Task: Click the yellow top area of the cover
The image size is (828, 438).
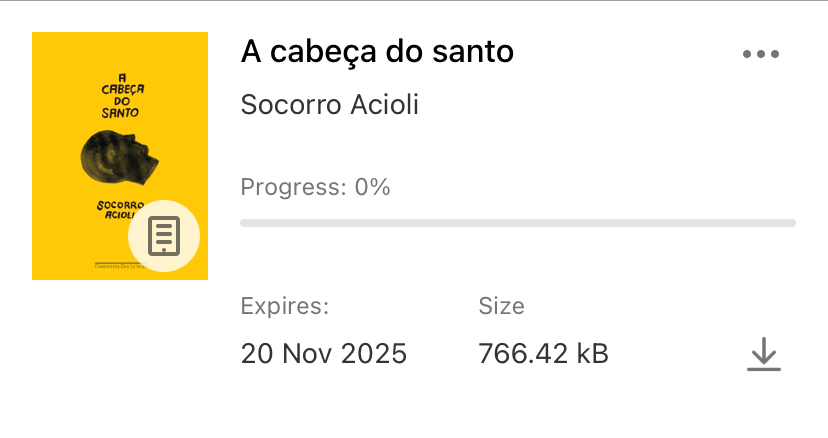Action: pyautogui.click(x=120, y=50)
